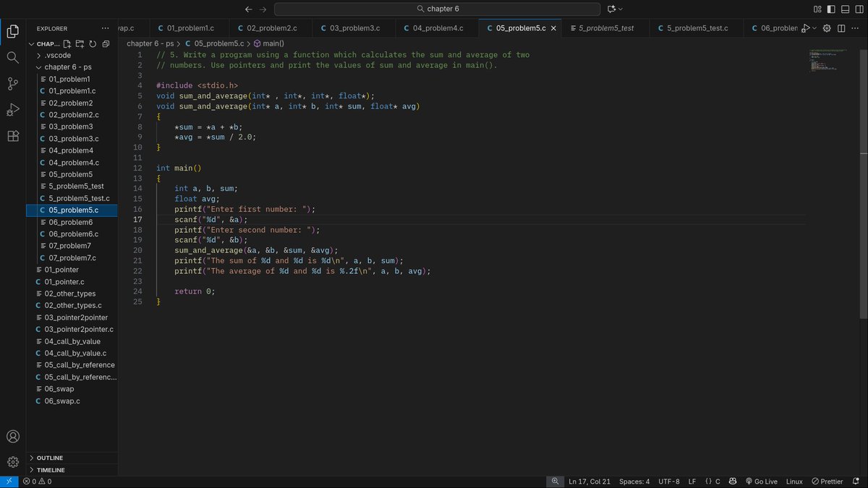Click main() in the breadcrumb
The width and height of the screenshot is (868, 488).
coord(269,43)
